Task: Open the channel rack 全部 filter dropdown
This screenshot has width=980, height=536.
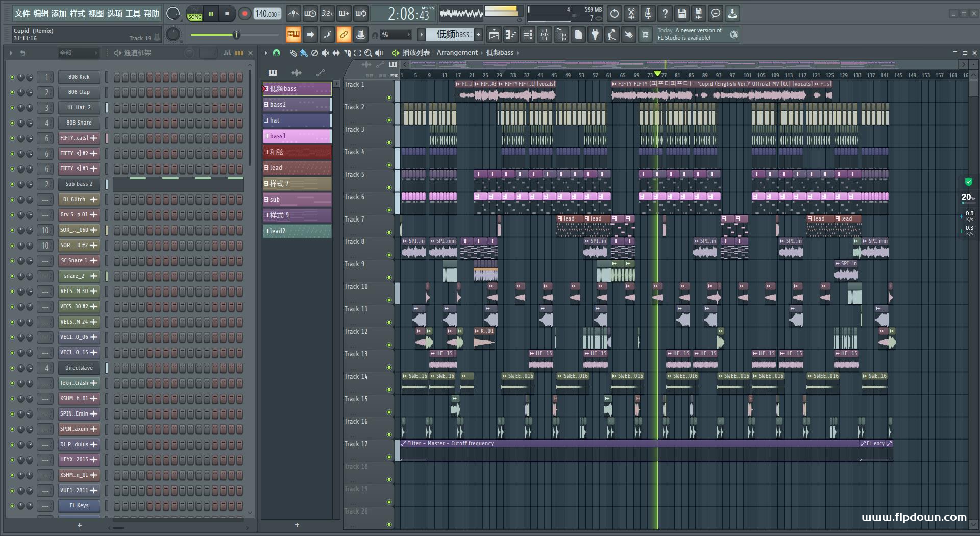Action: (x=78, y=53)
